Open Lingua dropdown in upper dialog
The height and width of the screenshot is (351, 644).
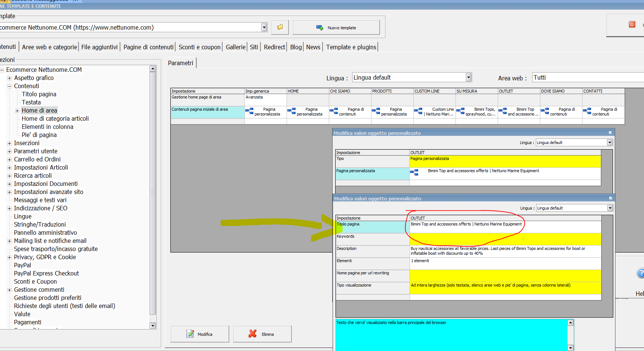[610, 143]
